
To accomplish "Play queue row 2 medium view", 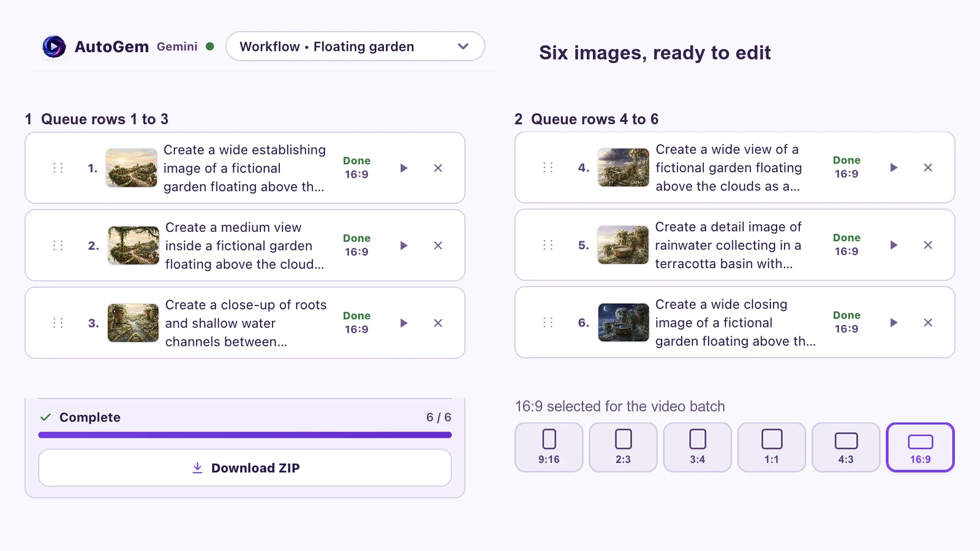I will click(404, 246).
